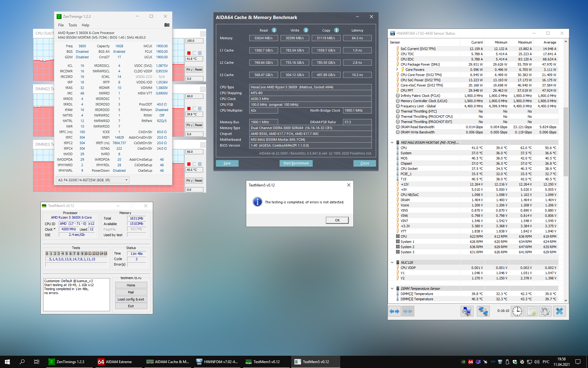Click the expand columns arrows icon in HWiNFO
The height and width of the screenshot is (368, 588).
(394, 311)
